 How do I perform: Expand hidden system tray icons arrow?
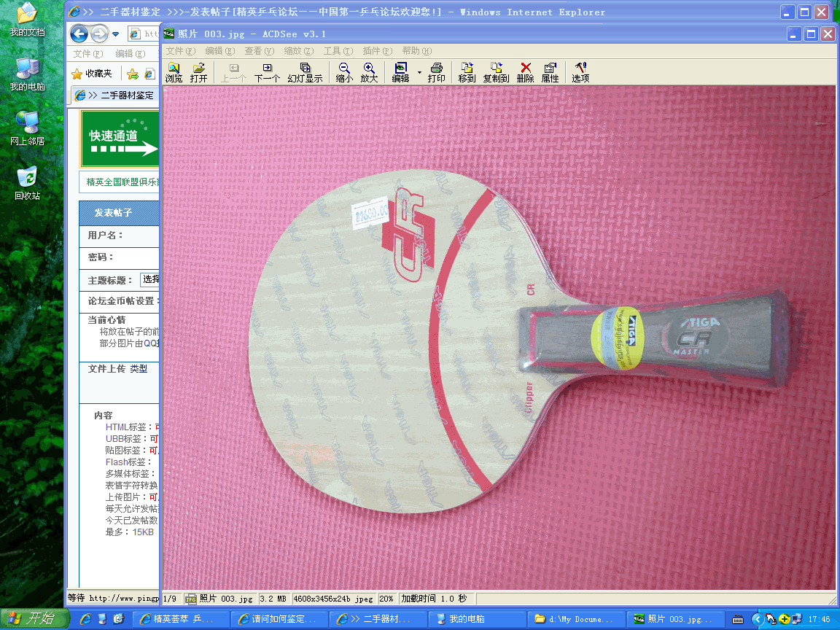pos(757,619)
